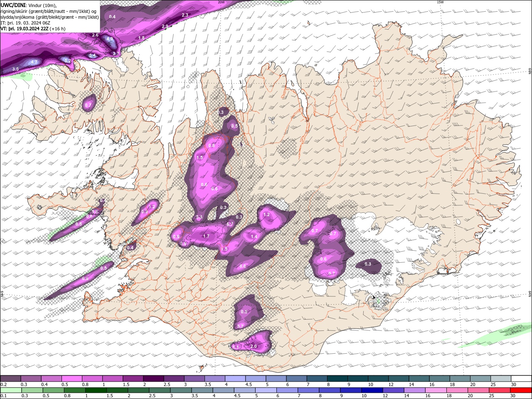Click the 0.1 label on rain legend
This screenshot has width=532, height=399.
[x=3, y=396]
